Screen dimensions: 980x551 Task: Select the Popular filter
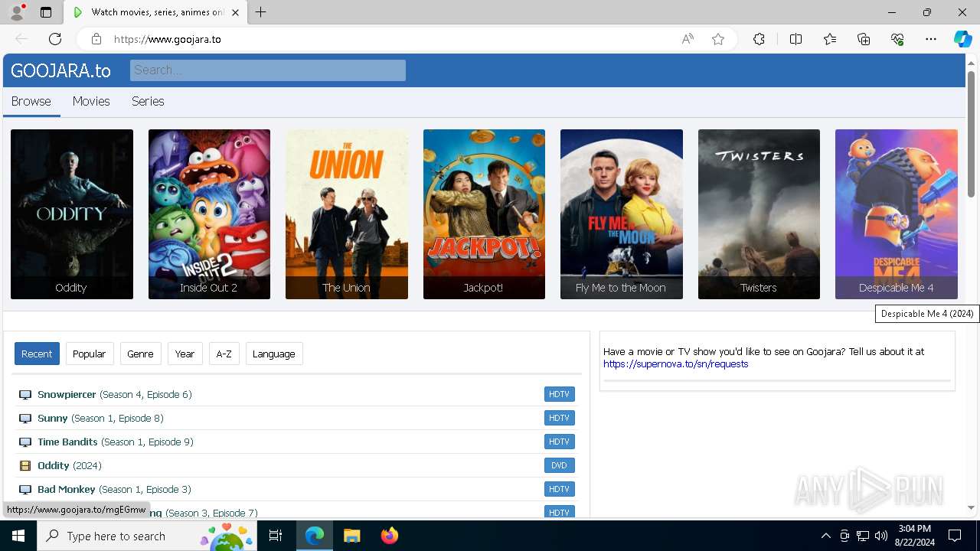coord(90,354)
